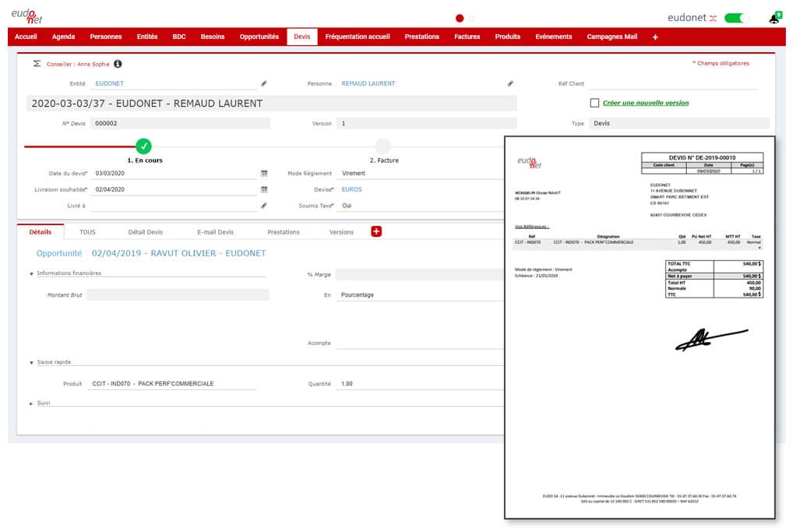Click the Date du devis field 03/03/2020
796x532 pixels.
pyautogui.click(x=174, y=173)
